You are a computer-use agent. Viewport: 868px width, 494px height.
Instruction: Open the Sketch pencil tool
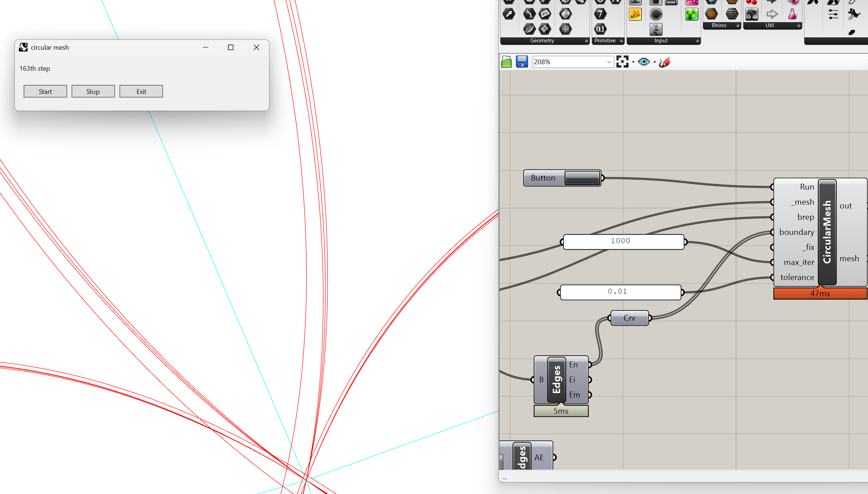coord(664,62)
